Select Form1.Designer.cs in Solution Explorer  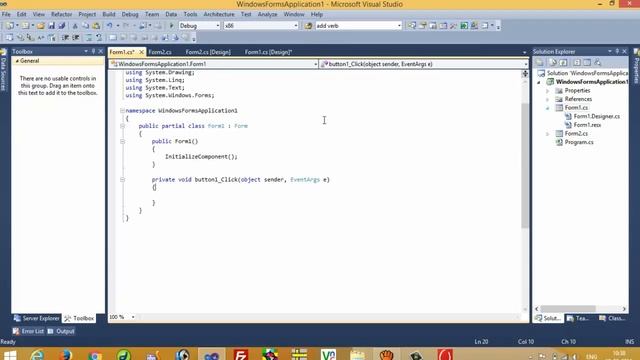596,116
